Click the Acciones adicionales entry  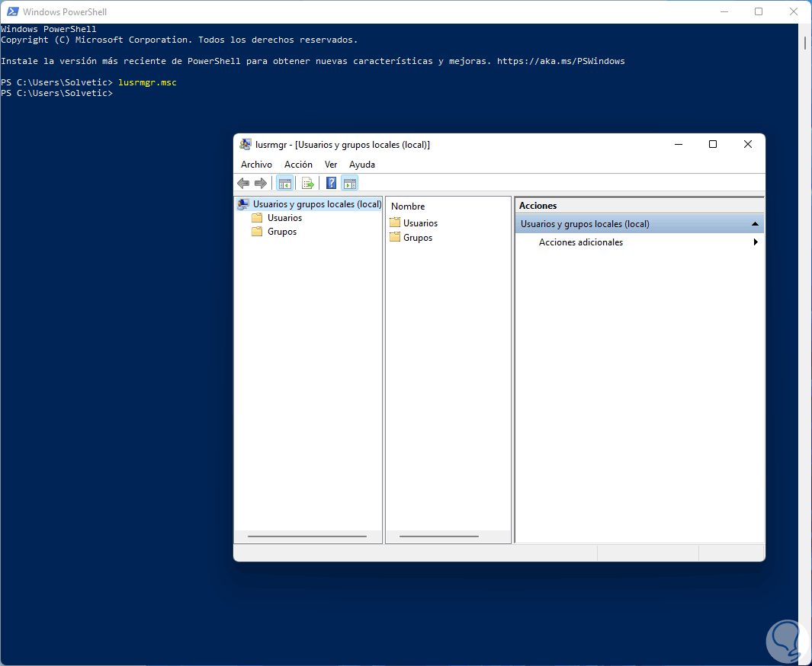coord(581,242)
